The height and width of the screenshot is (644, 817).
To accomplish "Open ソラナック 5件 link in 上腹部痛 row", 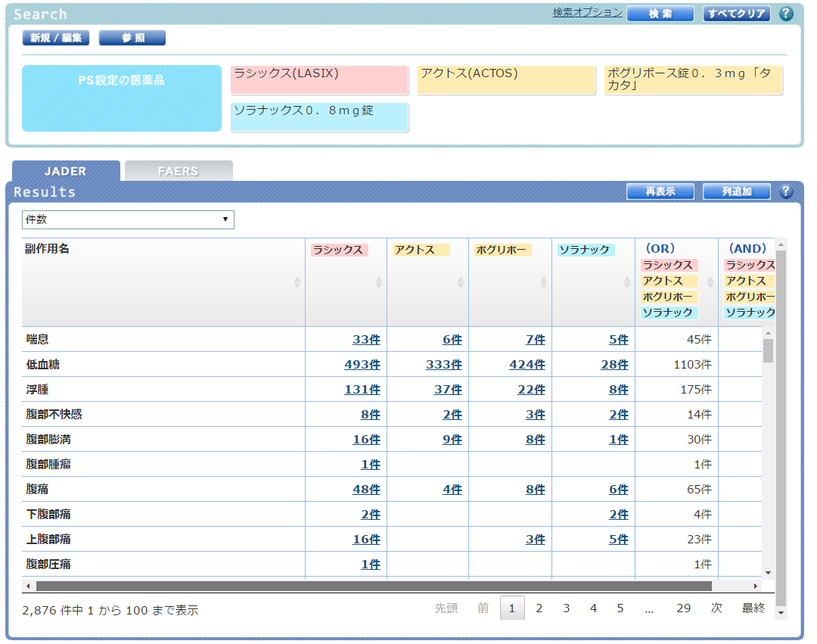I will coord(619,540).
